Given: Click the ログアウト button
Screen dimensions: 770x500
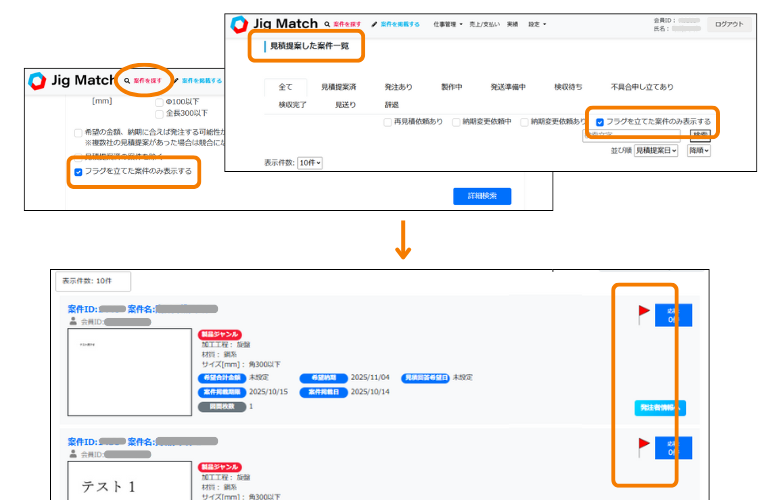Looking at the screenshot, I should pos(729,24).
